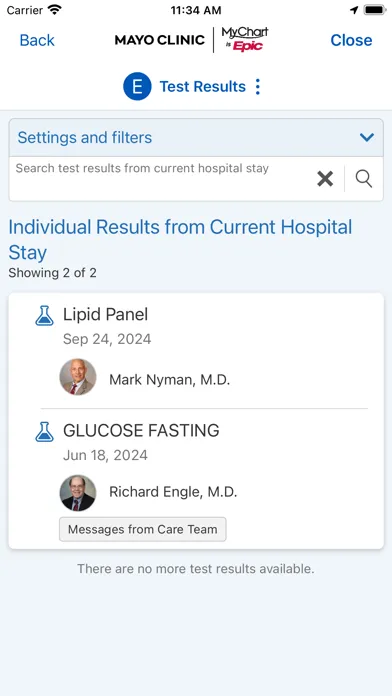Clear the search with the X icon

click(x=325, y=179)
